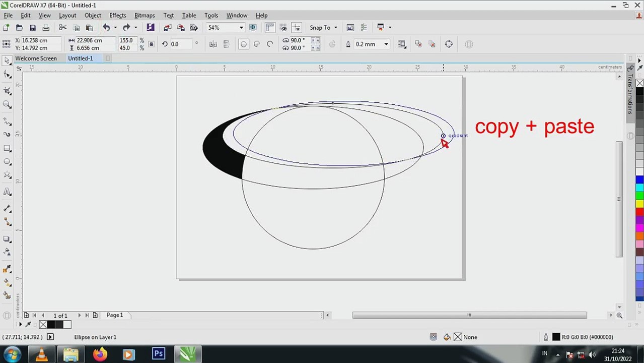
Task: Open the zoom level dropdown
Action: 241,28
